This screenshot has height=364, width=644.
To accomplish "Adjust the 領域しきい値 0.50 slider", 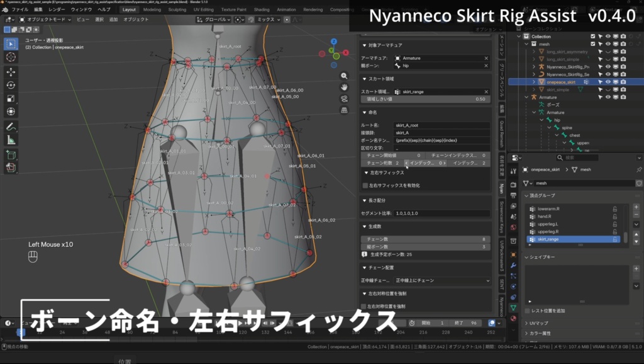I will coord(426,99).
